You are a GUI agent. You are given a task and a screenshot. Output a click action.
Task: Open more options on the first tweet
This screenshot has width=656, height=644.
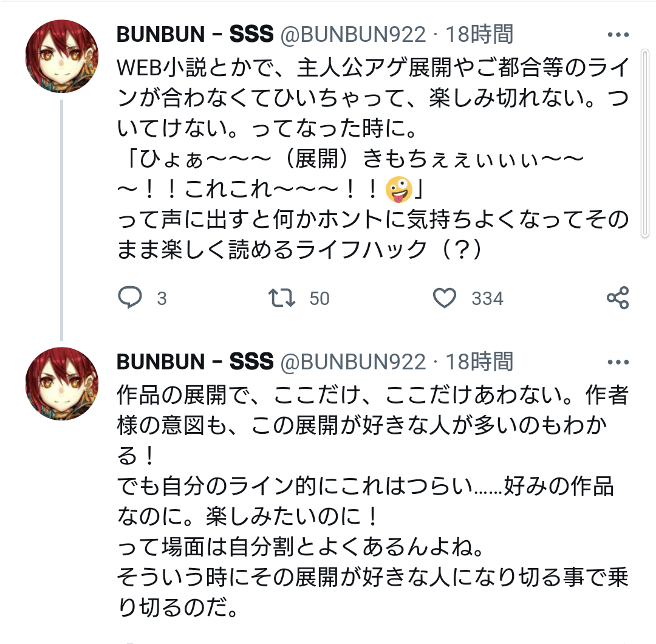coord(618,35)
